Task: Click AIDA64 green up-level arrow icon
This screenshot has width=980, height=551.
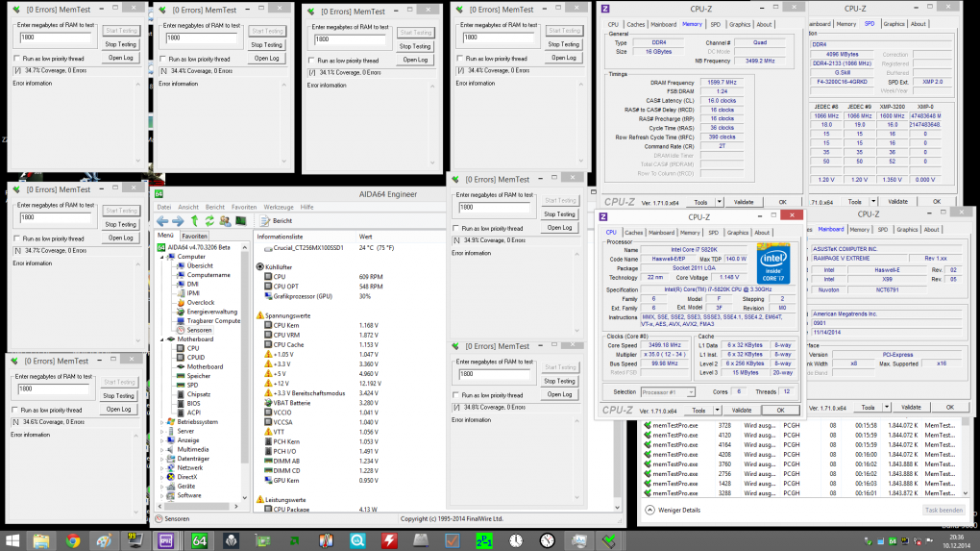Action: coord(194,221)
